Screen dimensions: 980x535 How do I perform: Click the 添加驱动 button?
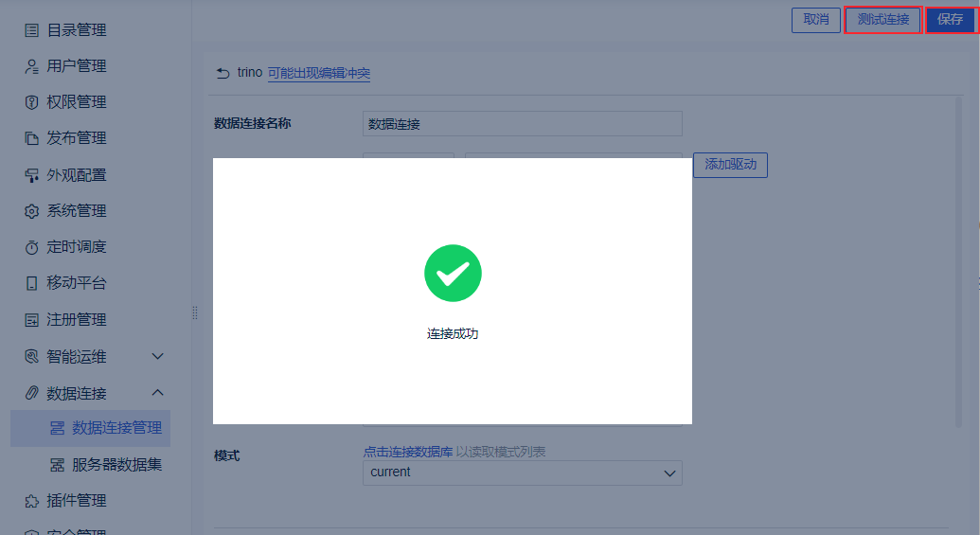pos(730,165)
